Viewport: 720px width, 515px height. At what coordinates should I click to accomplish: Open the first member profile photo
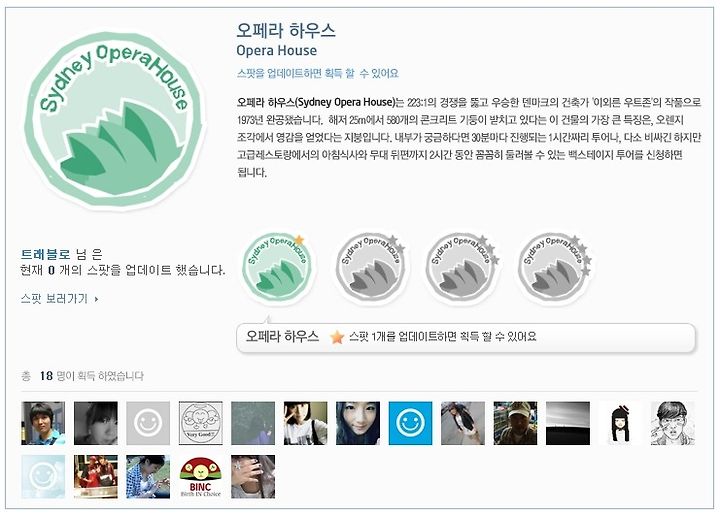pyautogui.click(x=43, y=423)
